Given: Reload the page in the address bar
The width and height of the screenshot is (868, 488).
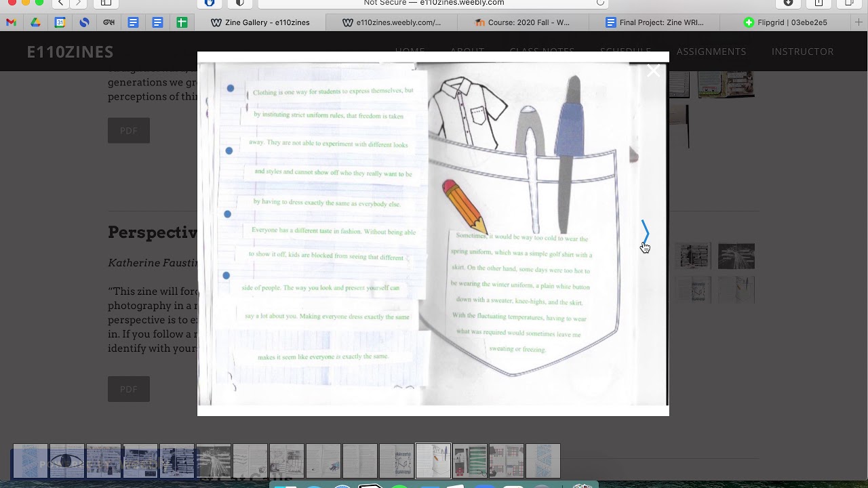Looking at the screenshot, I should click(x=600, y=3).
